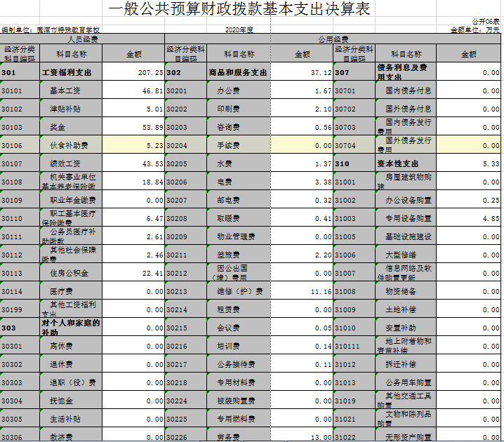Select the 工资福利支出 cell
The width and height of the screenshot is (504, 442).
coord(71,72)
